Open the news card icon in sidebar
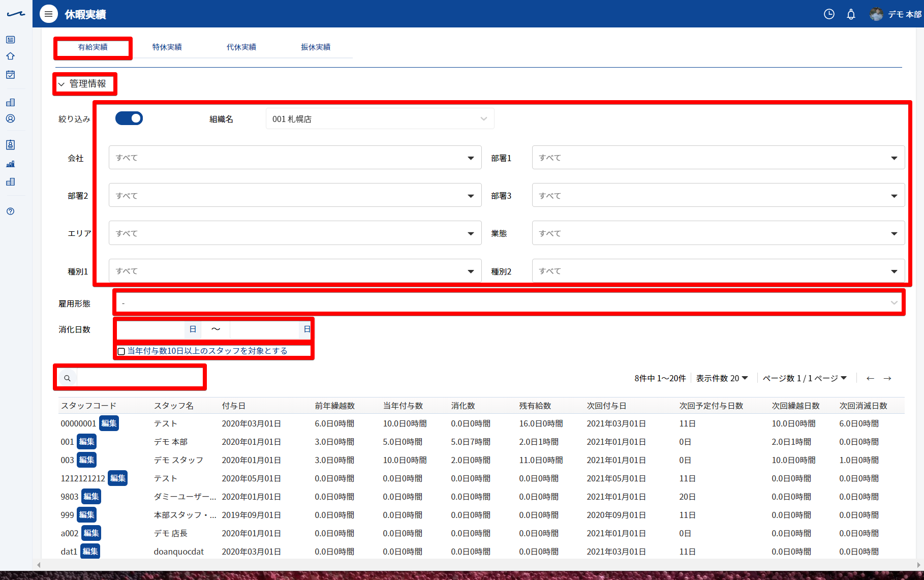Screen dimensions: 924x580 tap(10, 40)
